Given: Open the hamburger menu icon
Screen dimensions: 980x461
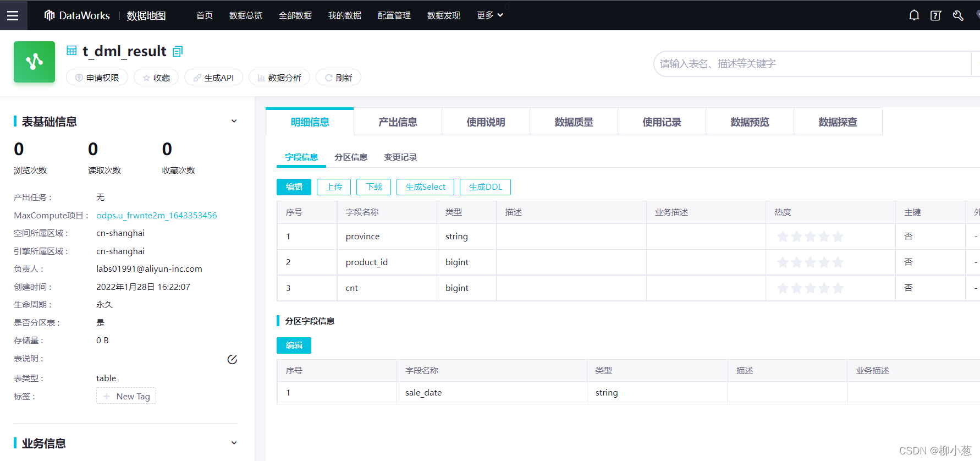Looking at the screenshot, I should coord(13,16).
